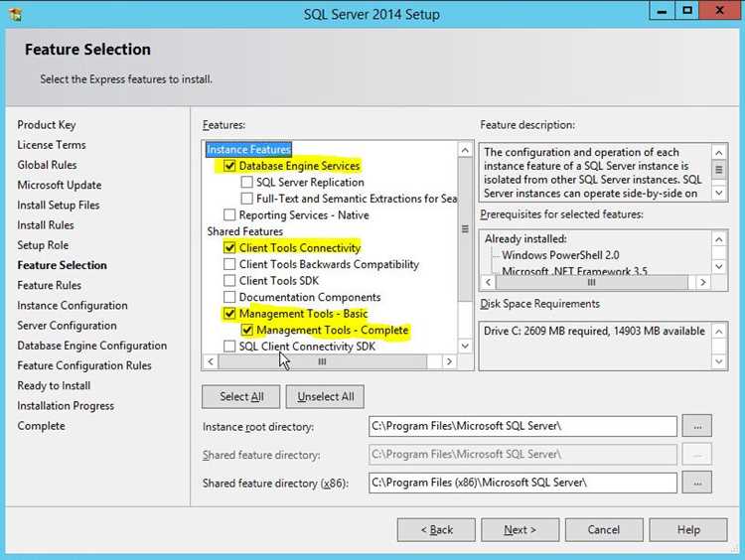Select the Shared Features tree header
745x560 pixels.
click(x=244, y=231)
